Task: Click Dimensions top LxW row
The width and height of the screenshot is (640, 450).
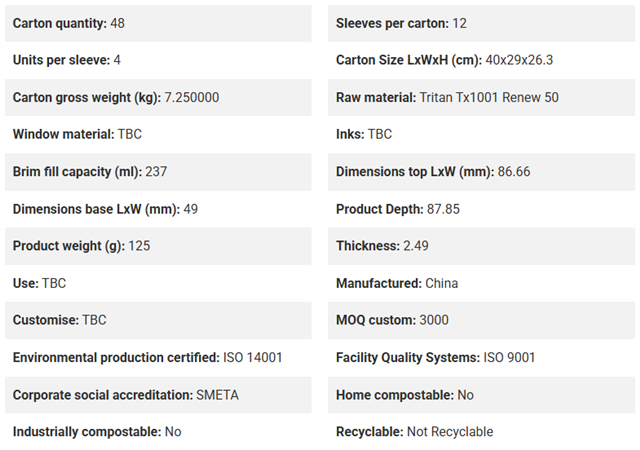Action: 481,172
